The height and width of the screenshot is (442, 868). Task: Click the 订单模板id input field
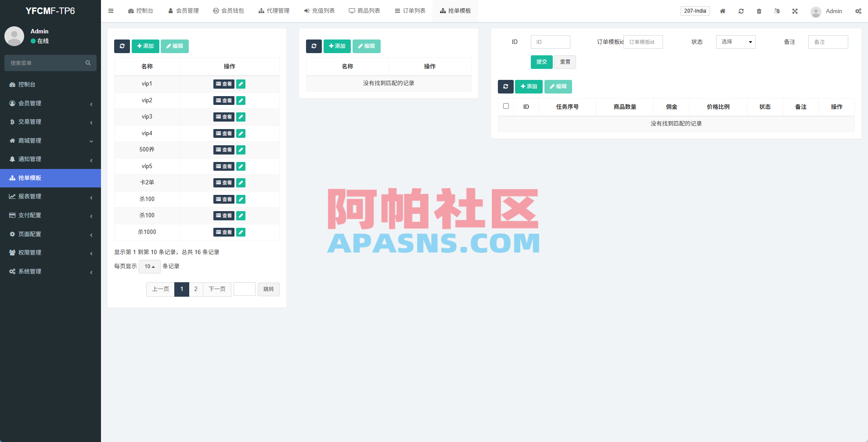pos(643,42)
